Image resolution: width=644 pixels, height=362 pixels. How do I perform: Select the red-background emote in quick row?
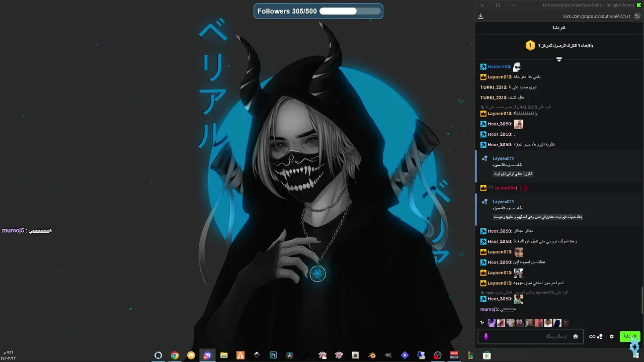tap(538, 323)
